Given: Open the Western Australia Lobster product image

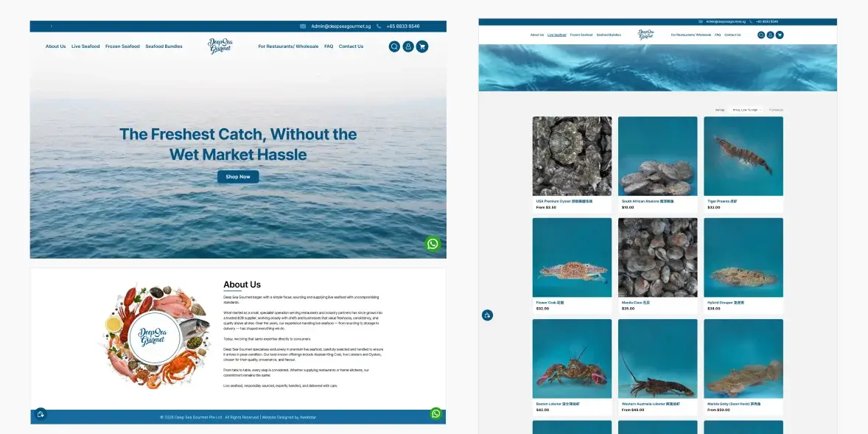Looking at the screenshot, I should pyautogui.click(x=658, y=359).
